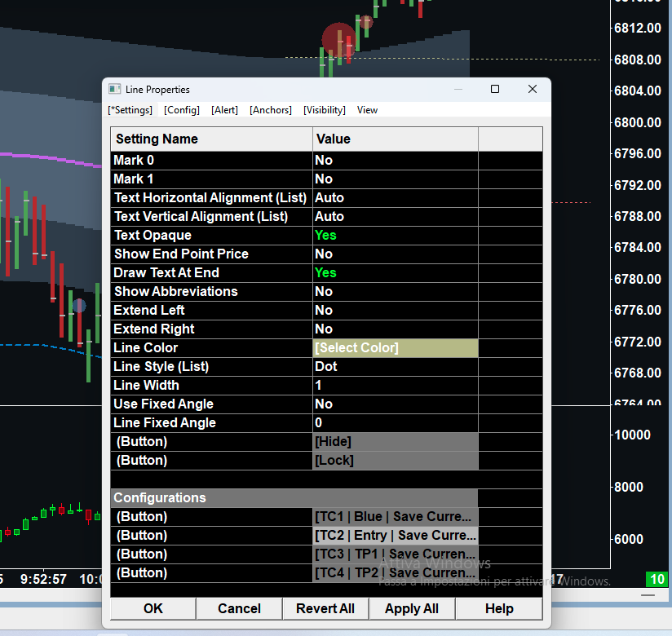Click the TC3 TP1 configuration button
This screenshot has width=672, height=636.
[396, 554]
